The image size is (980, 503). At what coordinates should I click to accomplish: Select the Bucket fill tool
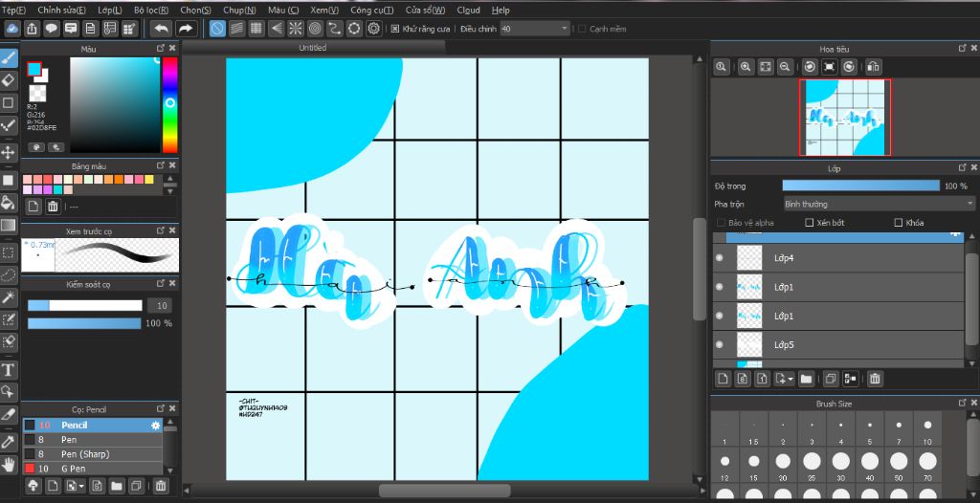8,202
